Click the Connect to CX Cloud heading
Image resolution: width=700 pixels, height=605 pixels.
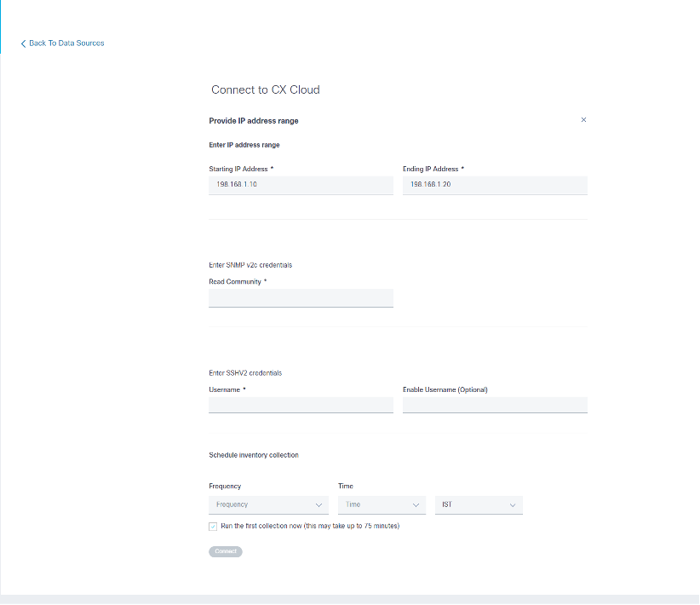pos(266,89)
